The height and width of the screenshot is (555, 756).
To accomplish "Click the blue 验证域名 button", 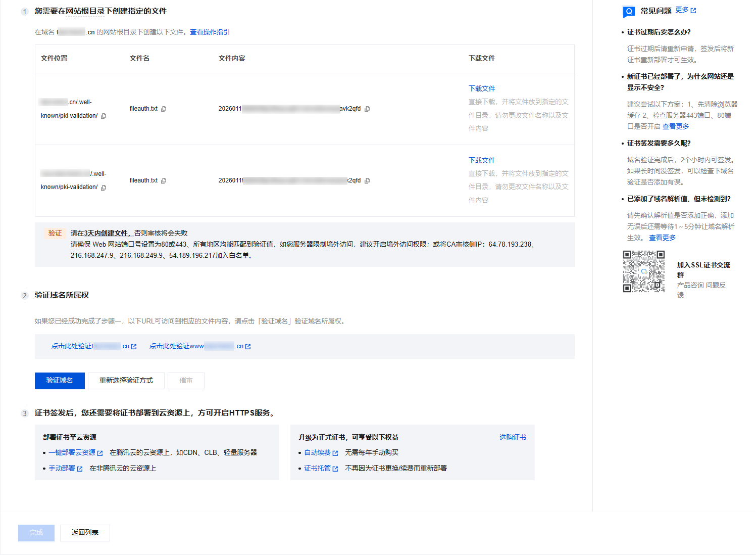I will click(60, 381).
